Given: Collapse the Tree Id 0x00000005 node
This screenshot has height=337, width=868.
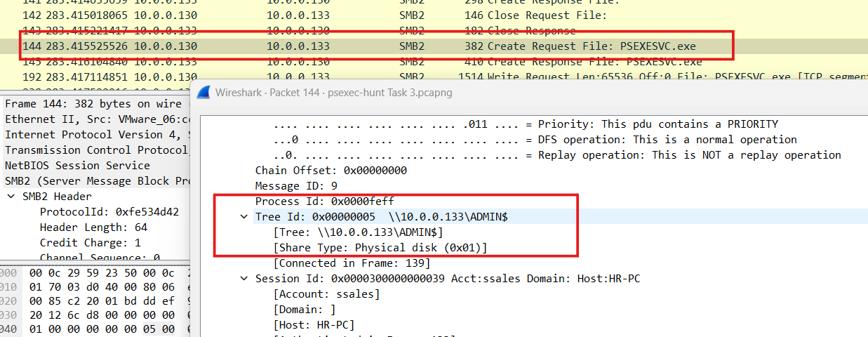Looking at the screenshot, I should (243, 217).
